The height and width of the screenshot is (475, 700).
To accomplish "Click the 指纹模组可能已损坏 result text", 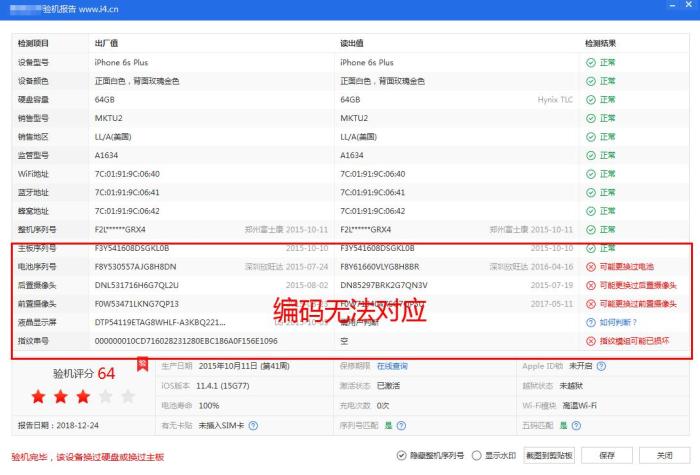I will click(634, 341).
